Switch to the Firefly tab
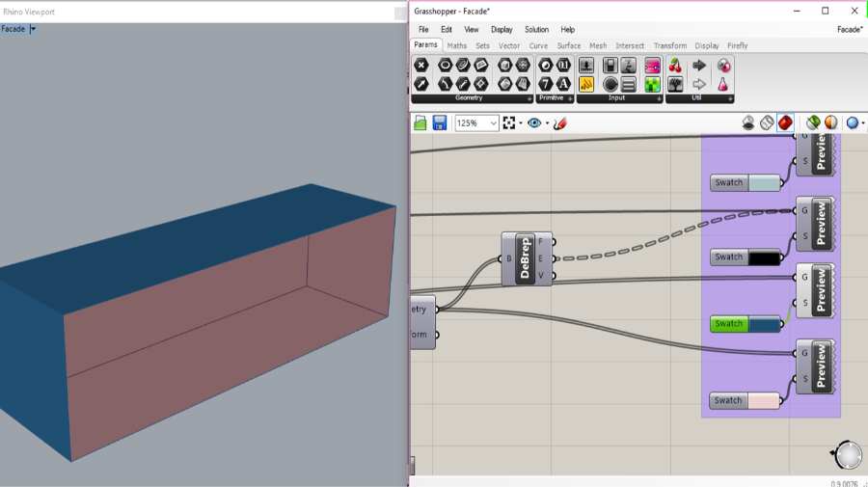The image size is (868, 487). (x=738, y=45)
